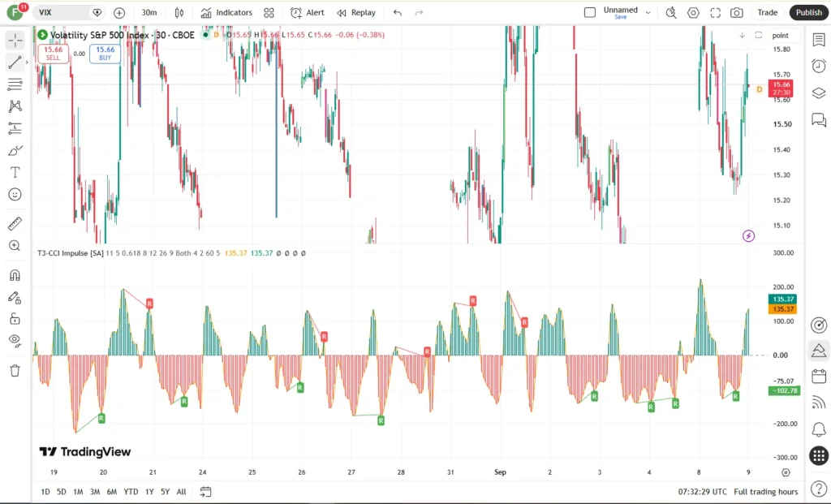The image size is (831, 504).
Task: Open the Alert creation menu
Action: pos(308,13)
